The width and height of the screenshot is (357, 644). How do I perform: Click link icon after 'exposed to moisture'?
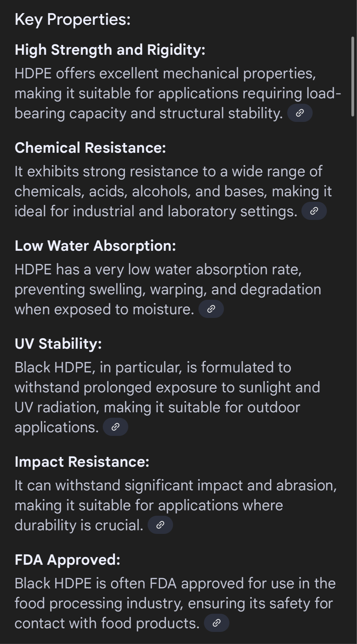tap(211, 309)
